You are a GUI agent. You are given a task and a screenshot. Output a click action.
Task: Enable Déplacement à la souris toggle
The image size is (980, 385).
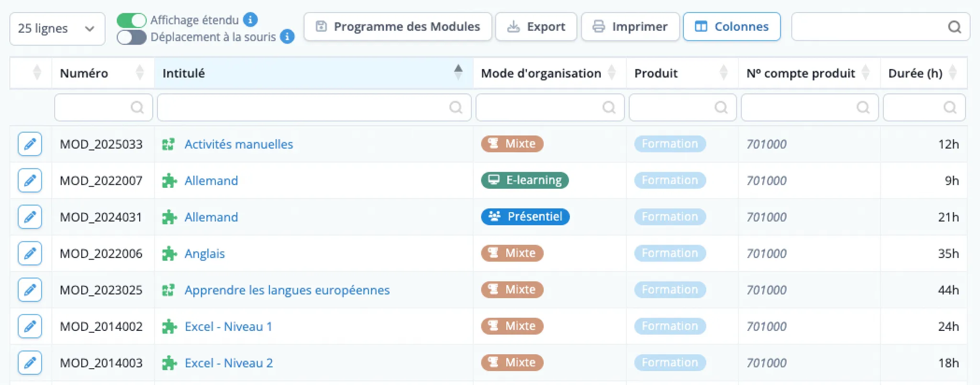[132, 37]
